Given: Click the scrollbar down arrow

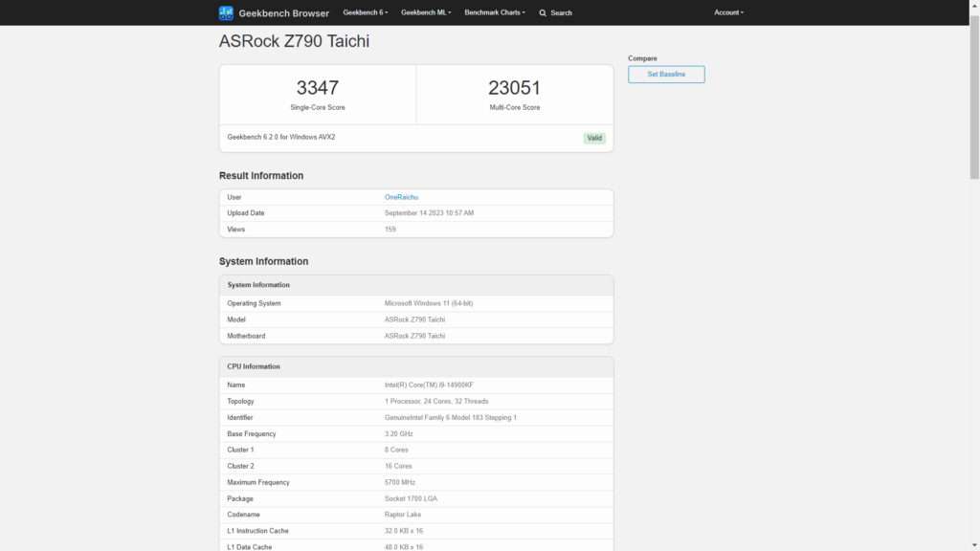Looking at the screenshot, I should point(974,546).
